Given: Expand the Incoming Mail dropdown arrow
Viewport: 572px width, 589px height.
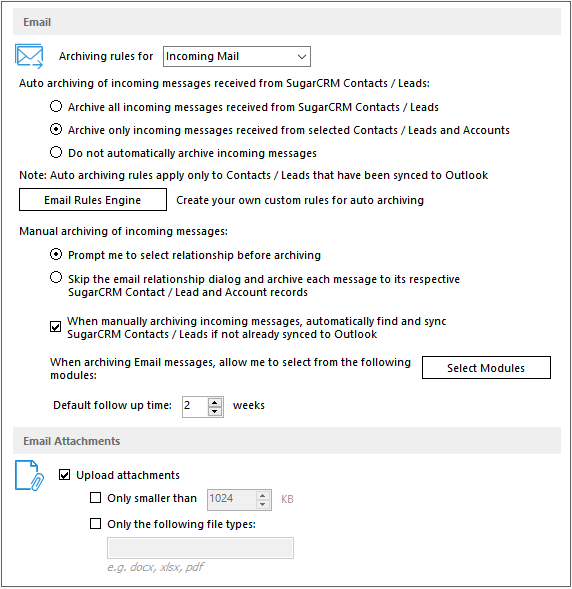Looking at the screenshot, I should pyautogui.click(x=301, y=57).
